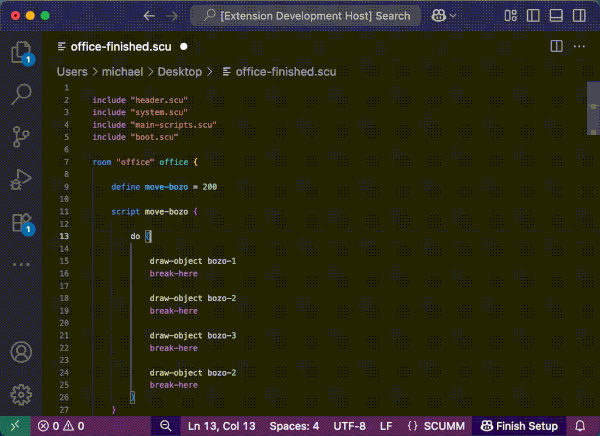The image size is (600, 436).
Task: Click 'include "header.scu"' on line 2
Action: (140, 100)
